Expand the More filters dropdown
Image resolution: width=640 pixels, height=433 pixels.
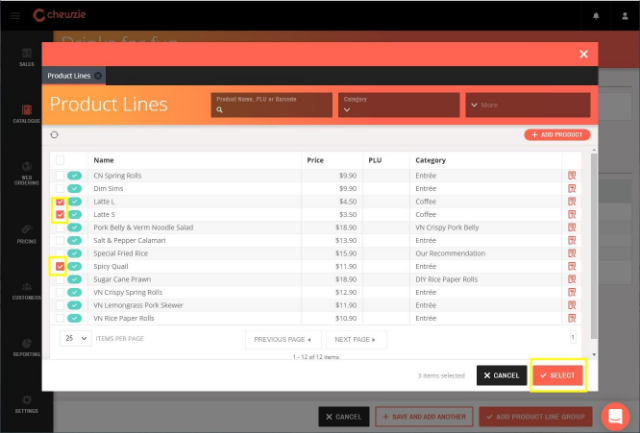click(x=528, y=105)
